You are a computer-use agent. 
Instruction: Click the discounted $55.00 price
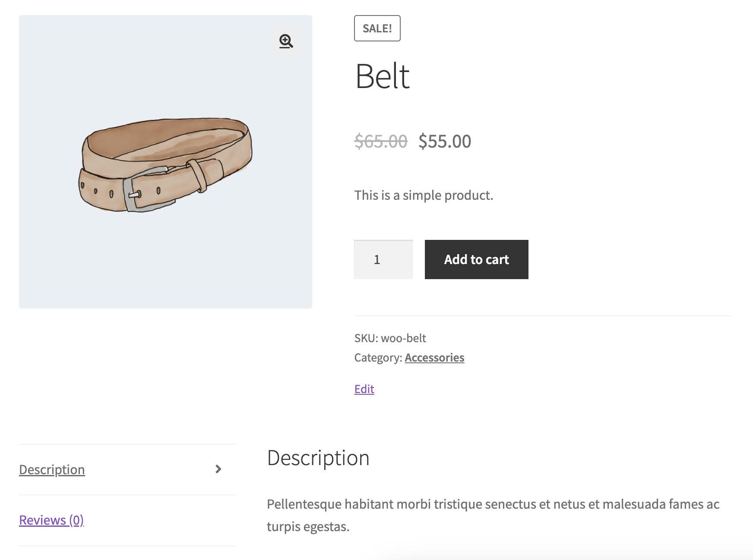tap(445, 142)
